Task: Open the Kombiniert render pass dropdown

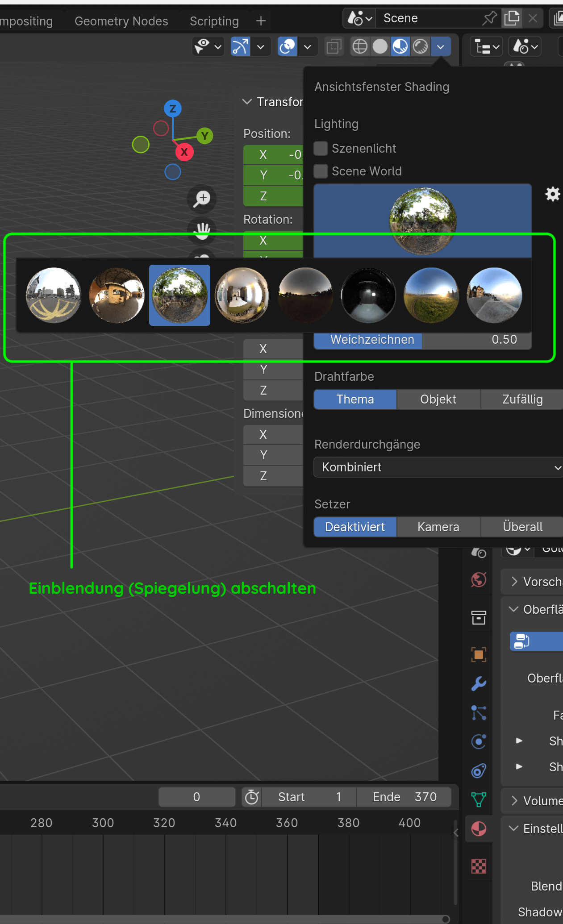Action: (x=438, y=467)
